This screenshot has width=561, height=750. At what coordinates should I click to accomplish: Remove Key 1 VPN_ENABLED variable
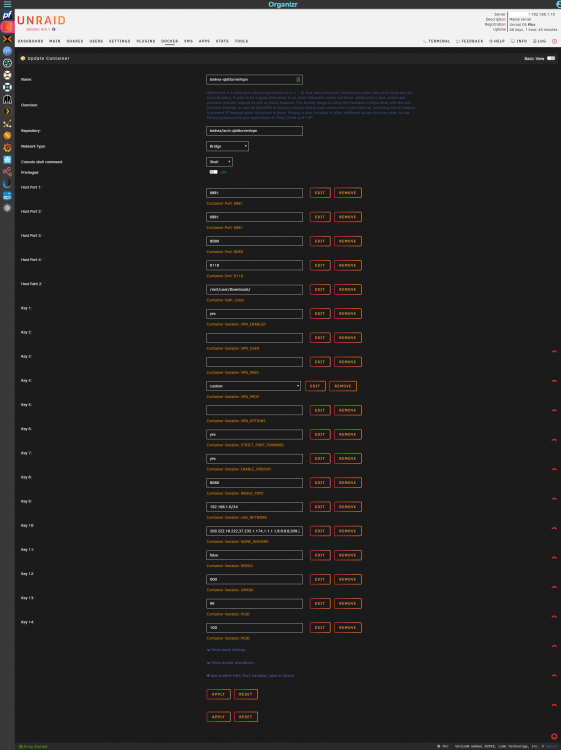[x=348, y=314]
